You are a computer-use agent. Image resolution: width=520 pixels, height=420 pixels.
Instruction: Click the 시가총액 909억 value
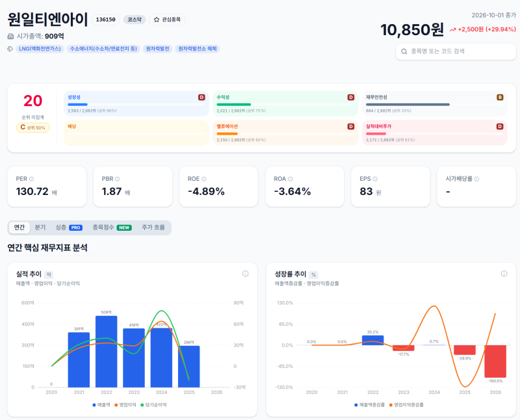tap(55, 36)
